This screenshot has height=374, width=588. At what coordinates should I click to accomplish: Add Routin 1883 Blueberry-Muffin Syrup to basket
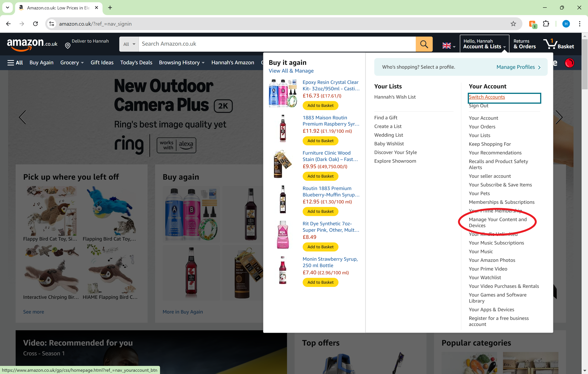pyautogui.click(x=320, y=212)
